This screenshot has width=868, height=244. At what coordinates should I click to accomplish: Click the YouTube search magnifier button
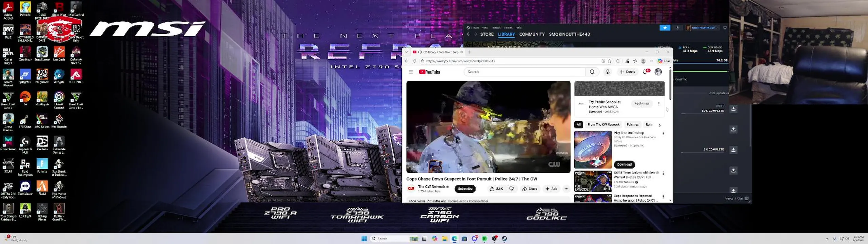tap(592, 72)
